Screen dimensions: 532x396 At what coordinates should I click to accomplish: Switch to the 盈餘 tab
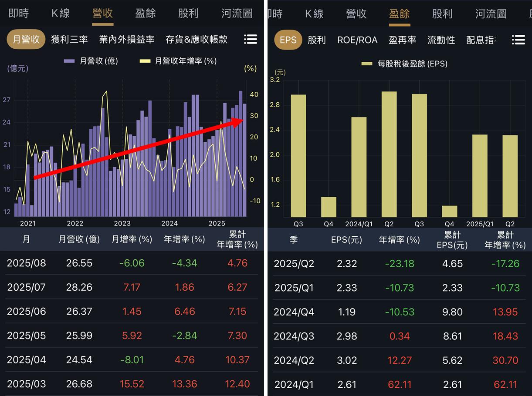400,14
